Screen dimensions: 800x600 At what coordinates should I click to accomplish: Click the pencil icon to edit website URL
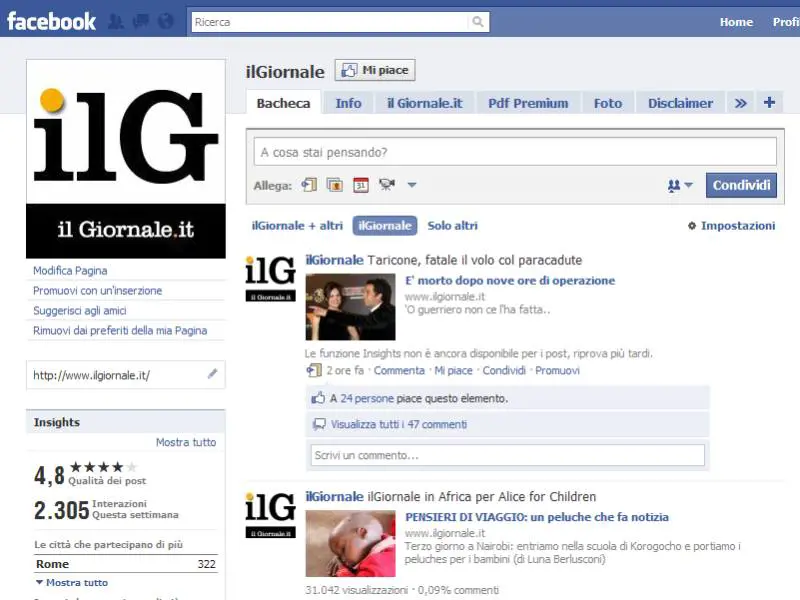pyautogui.click(x=212, y=375)
